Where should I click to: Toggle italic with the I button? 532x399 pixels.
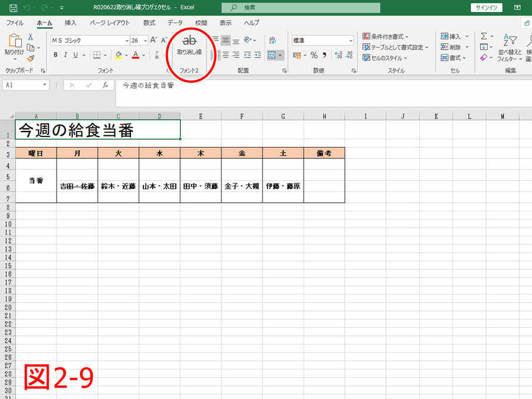65,55
